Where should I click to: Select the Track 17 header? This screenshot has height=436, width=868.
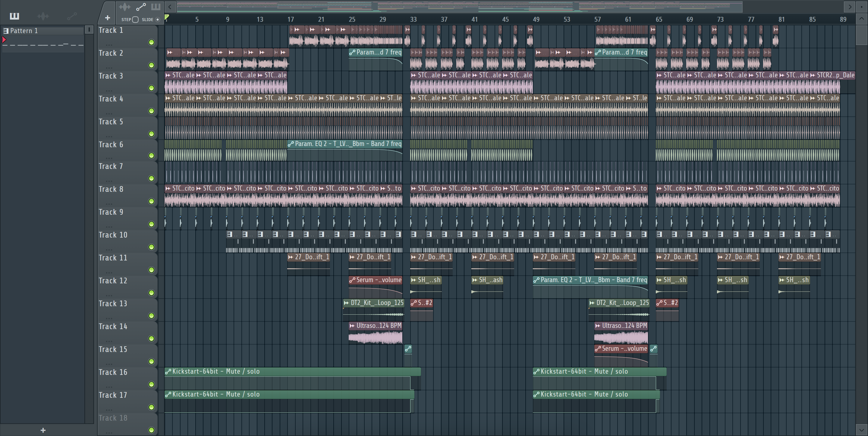(127, 401)
